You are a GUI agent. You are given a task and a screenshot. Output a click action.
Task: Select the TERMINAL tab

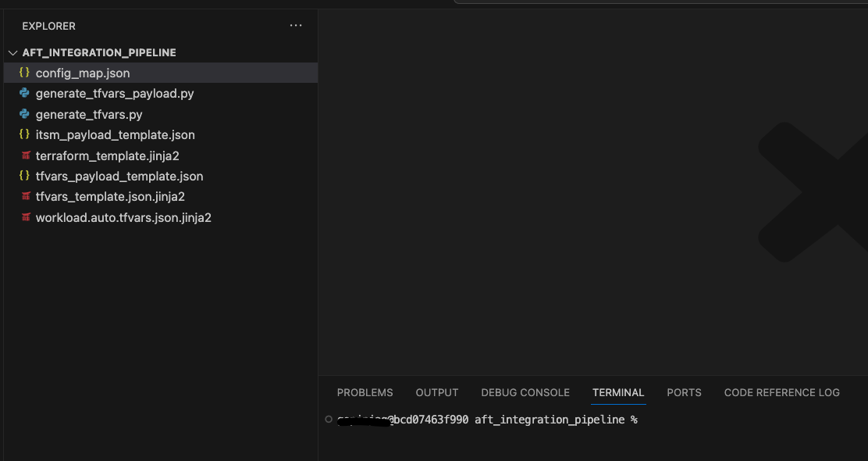pos(617,392)
